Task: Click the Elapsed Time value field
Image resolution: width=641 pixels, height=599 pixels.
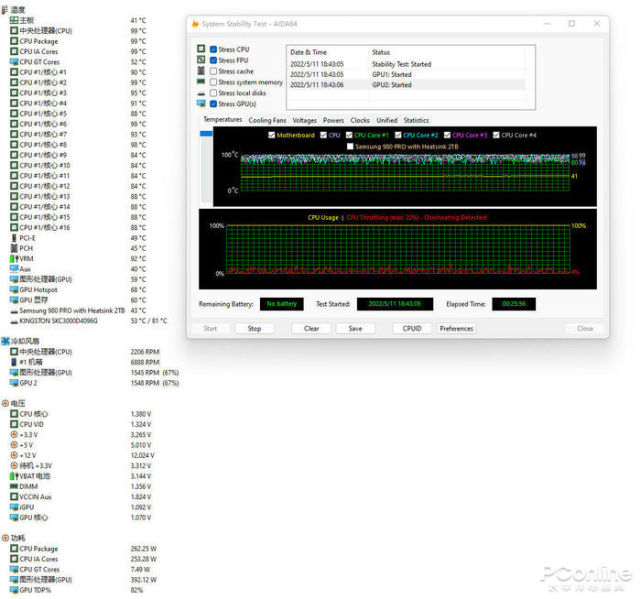Action: click(x=514, y=304)
